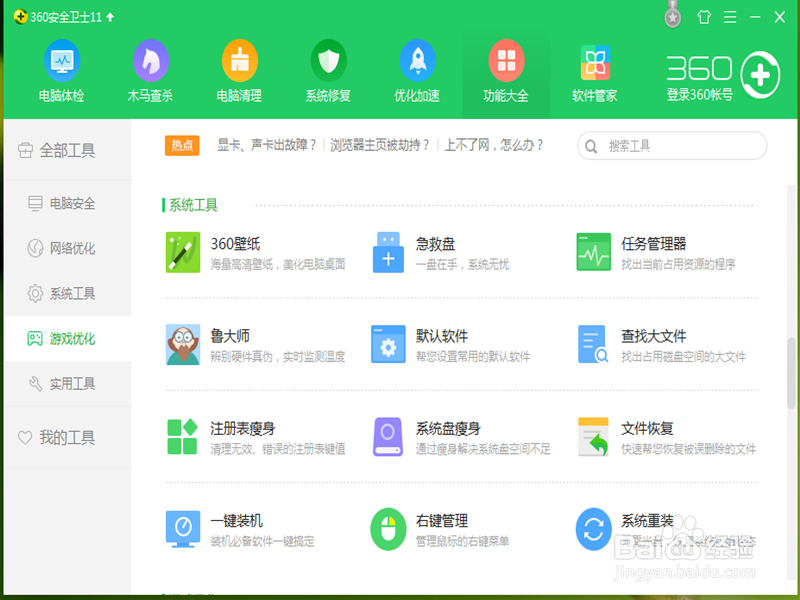The image size is (800, 600).
Task: Click 360壁纸 title text
Action: (x=235, y=244)
